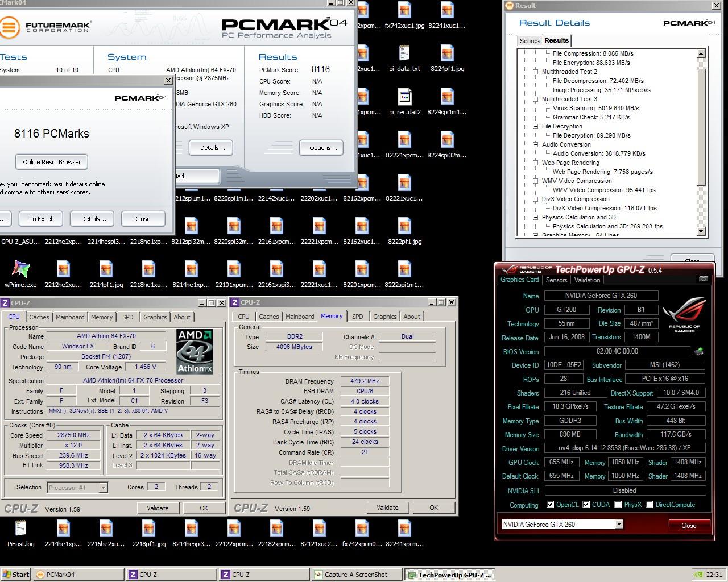Switch to Sensors tab in GPU-Z
728x582 pixels.
556,280
